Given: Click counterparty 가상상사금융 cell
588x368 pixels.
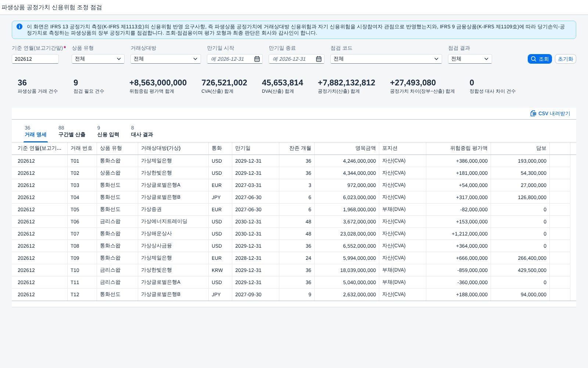Looking at the screenshot, I should click(x=173, y=246).
